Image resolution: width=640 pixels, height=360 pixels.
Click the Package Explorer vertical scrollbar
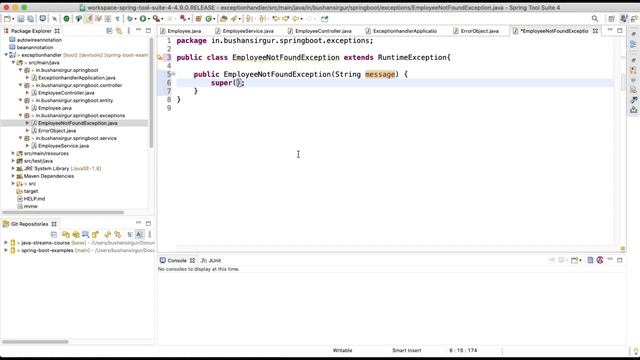click(151, 92)
